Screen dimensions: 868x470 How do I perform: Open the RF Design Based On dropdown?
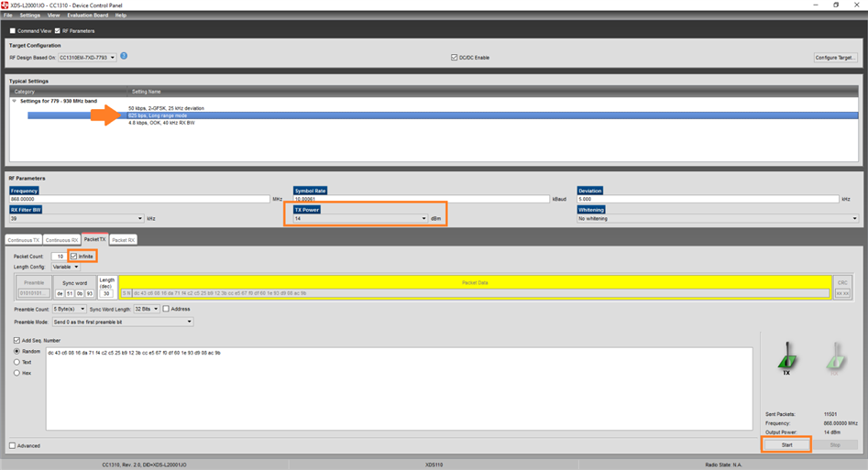[87, 58]
